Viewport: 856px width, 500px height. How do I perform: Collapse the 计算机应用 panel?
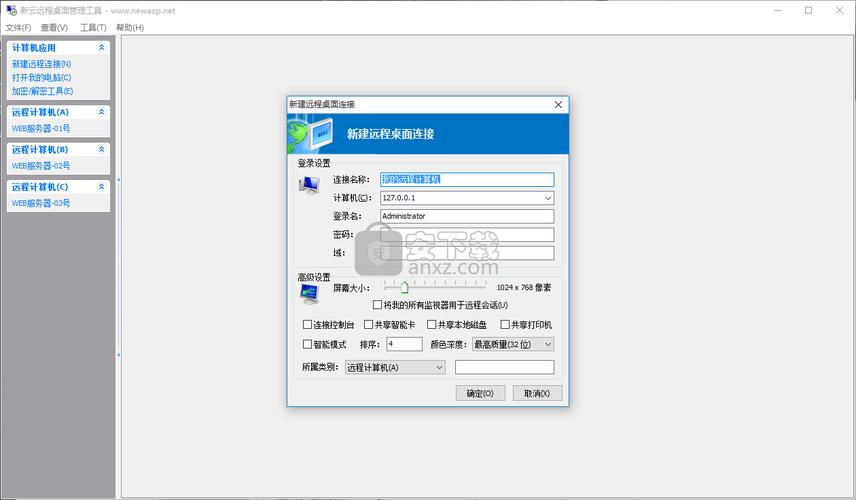[101, 47]
